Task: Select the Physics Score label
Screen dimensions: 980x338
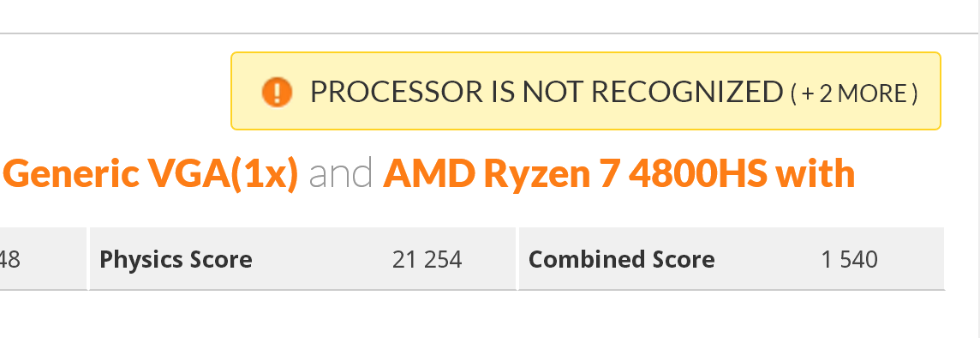Action: click(x=176, y=259)
